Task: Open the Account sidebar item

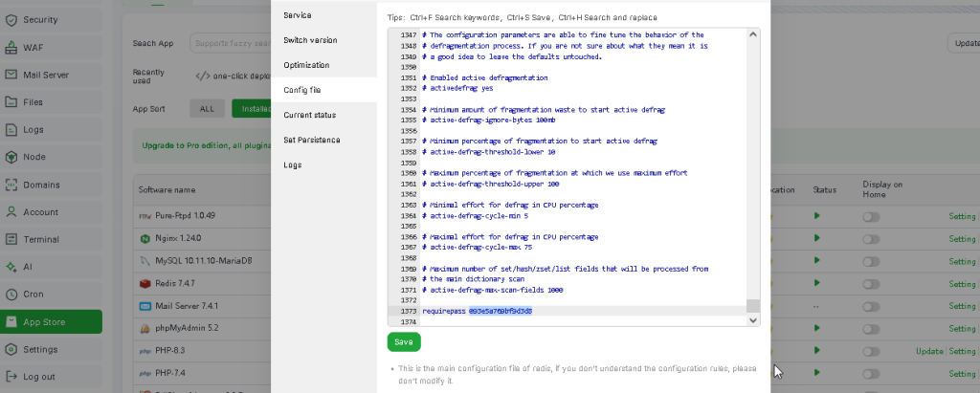Action: 52,212
